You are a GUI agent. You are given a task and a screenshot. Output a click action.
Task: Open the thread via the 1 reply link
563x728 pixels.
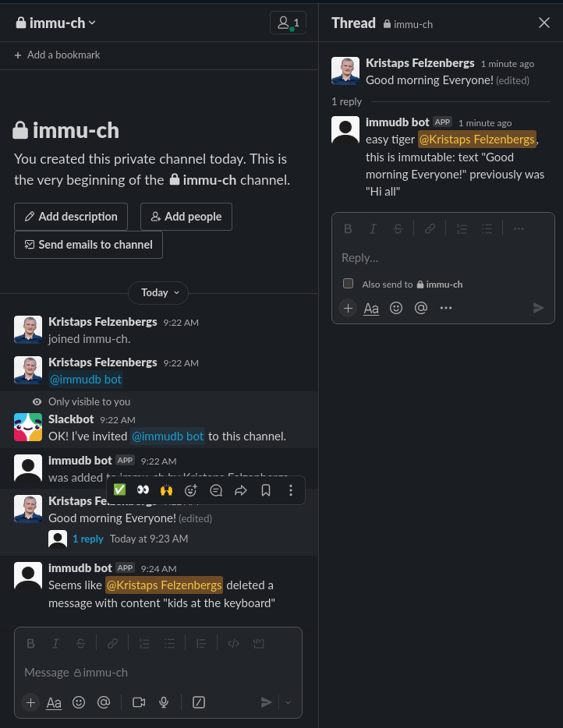[88, 539]
